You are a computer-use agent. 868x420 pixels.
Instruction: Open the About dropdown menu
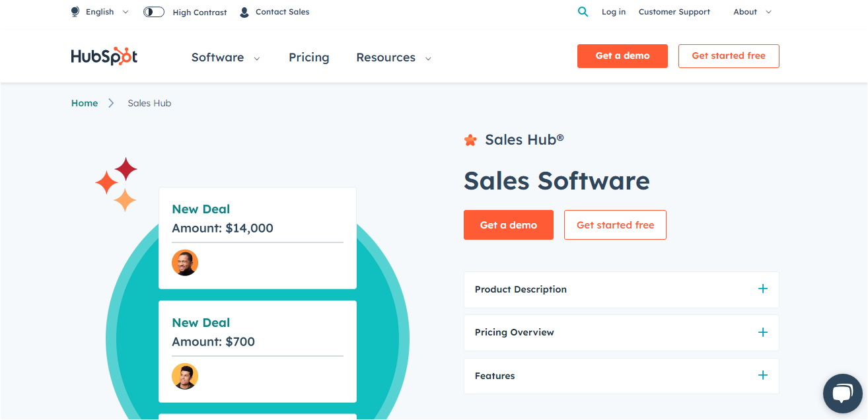752,12
